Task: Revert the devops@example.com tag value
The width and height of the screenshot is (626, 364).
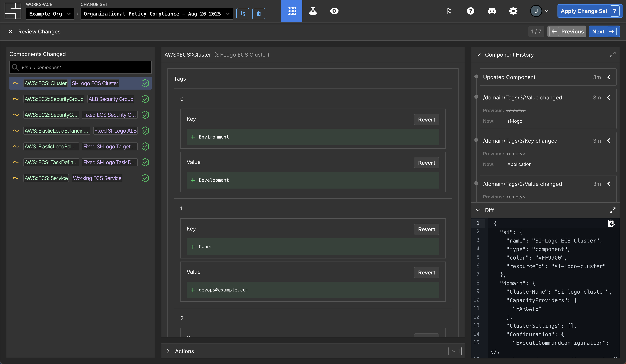Action: 427,272
